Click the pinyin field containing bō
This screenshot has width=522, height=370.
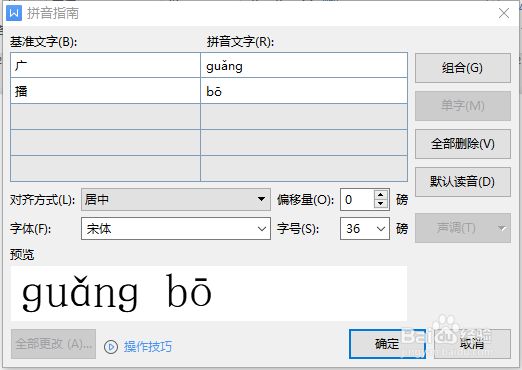pos(304,91)
